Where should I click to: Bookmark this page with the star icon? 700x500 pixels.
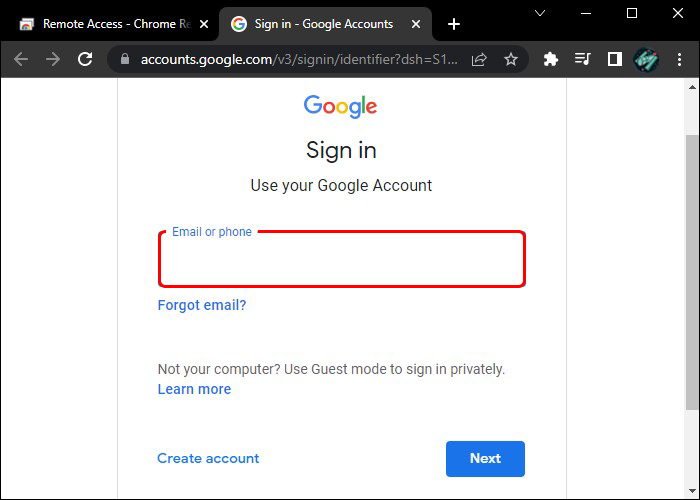pyautogui.click(x=511, y=60)
